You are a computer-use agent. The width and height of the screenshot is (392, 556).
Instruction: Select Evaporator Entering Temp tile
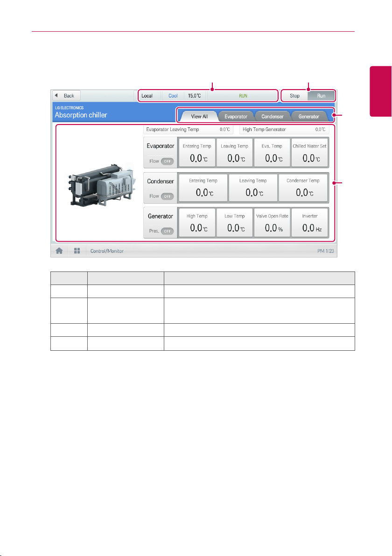197,153
